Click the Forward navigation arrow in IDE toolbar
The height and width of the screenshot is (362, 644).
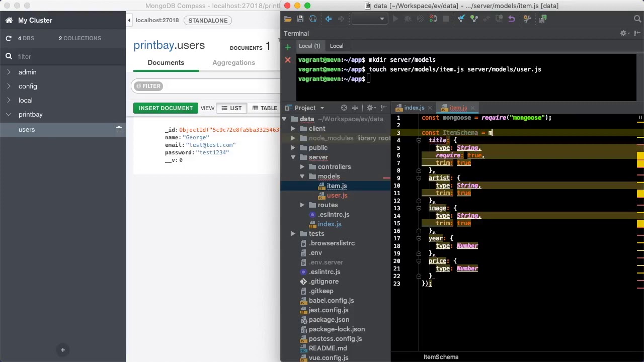(x=341, y=19)
